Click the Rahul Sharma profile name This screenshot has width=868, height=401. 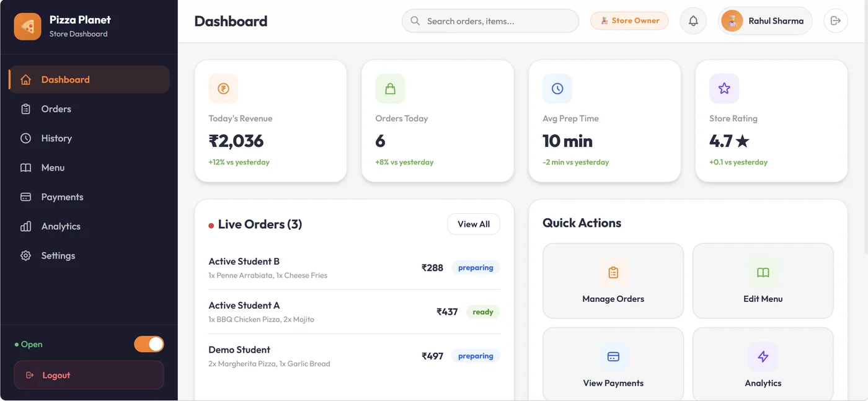pos(776,21)
